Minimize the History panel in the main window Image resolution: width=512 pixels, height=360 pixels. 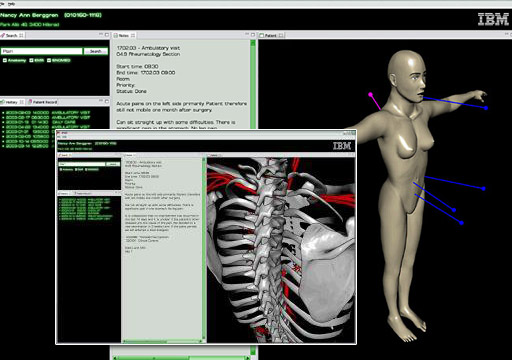tap(101, 101)
